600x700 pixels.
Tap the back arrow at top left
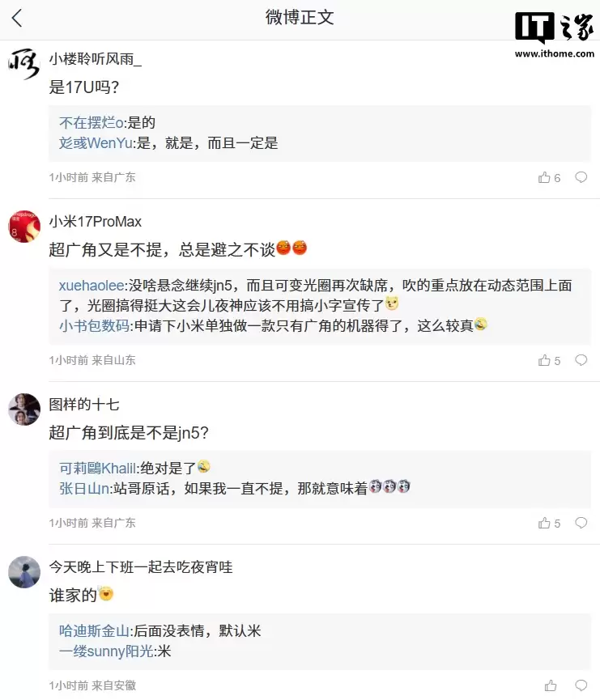pos(18,18)
